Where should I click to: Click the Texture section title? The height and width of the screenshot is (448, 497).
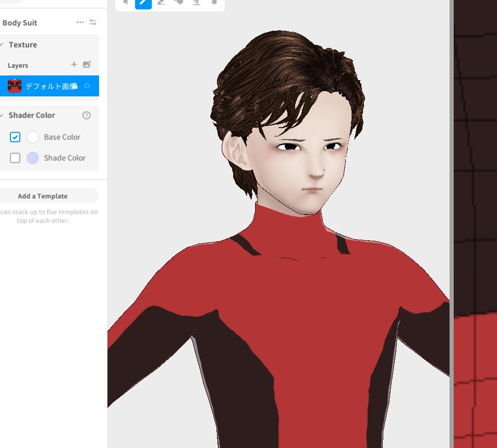point(23,45)
